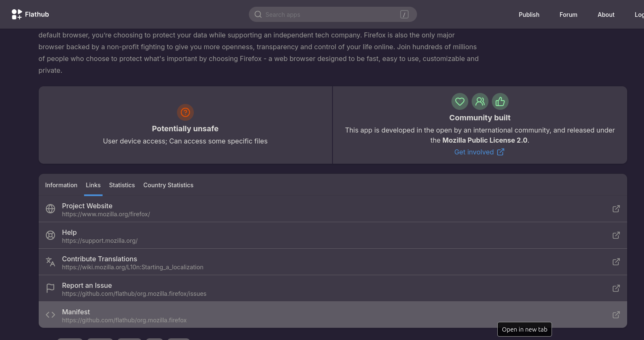Click the Report an Issue external icon
This screenshot has height=340, width=644.
616,288
